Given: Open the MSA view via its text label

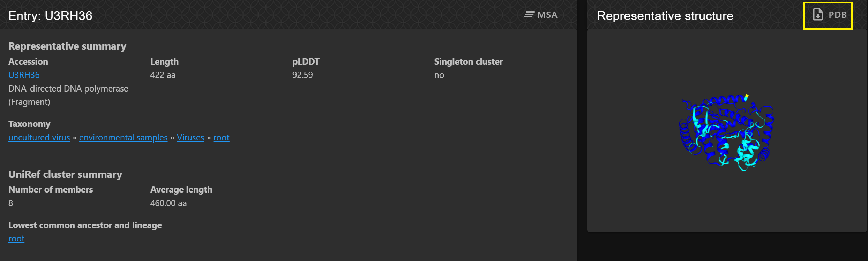Looking at the screenshot, I should point(547,15).
